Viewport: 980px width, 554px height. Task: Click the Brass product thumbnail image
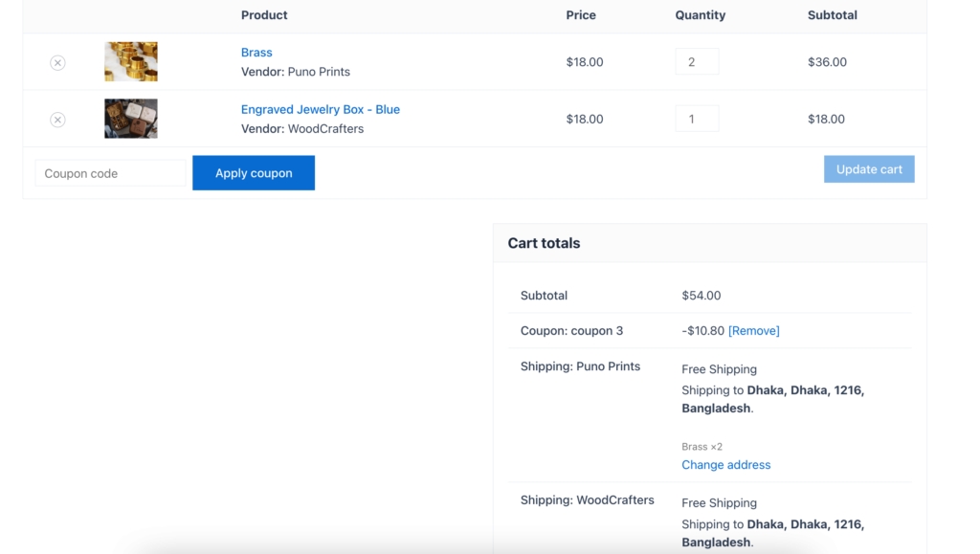131,61
